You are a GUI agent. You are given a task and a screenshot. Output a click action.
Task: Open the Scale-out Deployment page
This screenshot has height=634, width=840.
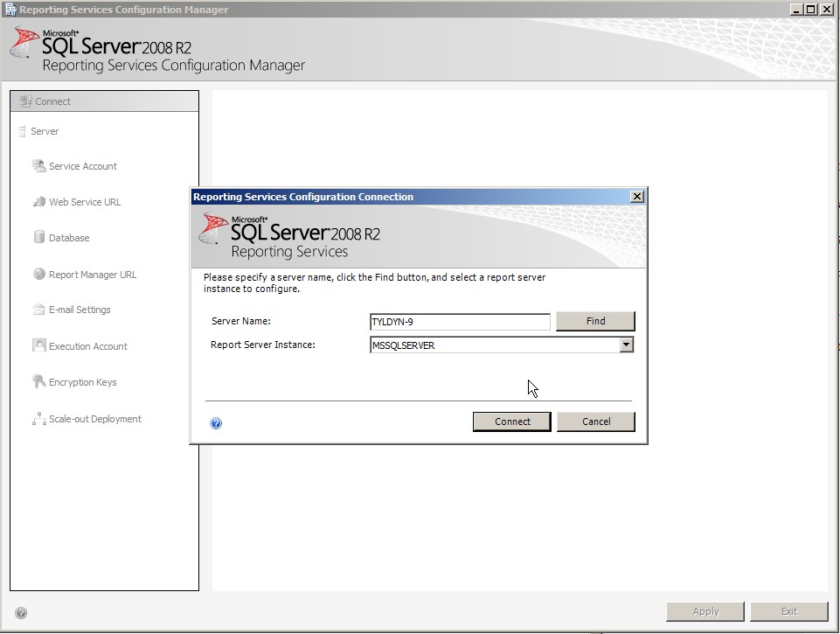(x=94, y=419)
